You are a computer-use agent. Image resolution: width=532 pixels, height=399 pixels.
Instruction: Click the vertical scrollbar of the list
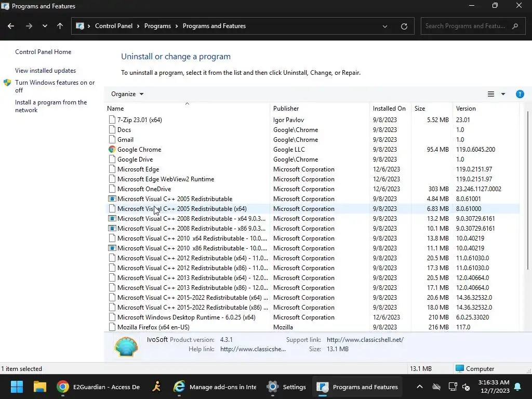tap(528, 190)
